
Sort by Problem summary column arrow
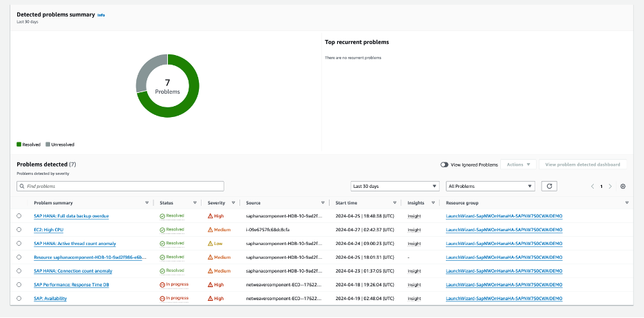click(x=147, y=203)
